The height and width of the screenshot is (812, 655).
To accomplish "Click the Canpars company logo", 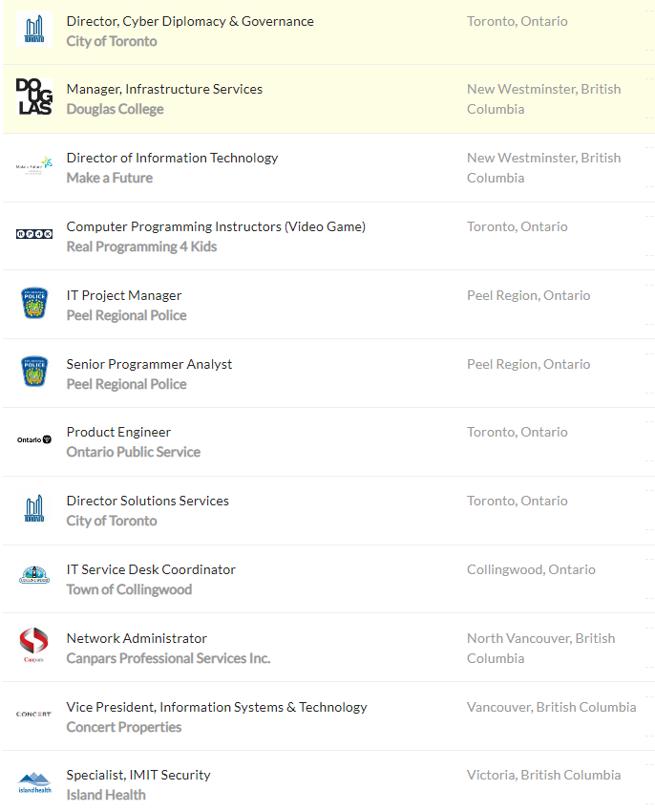I will pos(34,646).
